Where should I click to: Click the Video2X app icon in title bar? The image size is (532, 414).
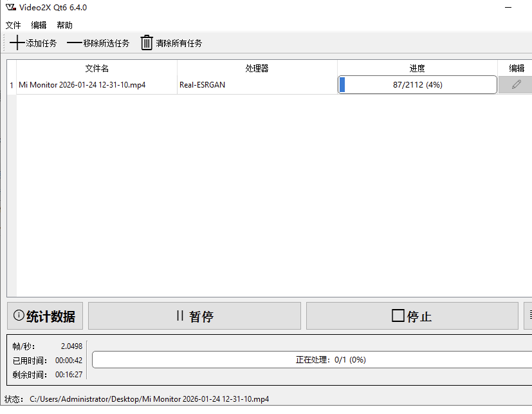[x=10, y=8]
